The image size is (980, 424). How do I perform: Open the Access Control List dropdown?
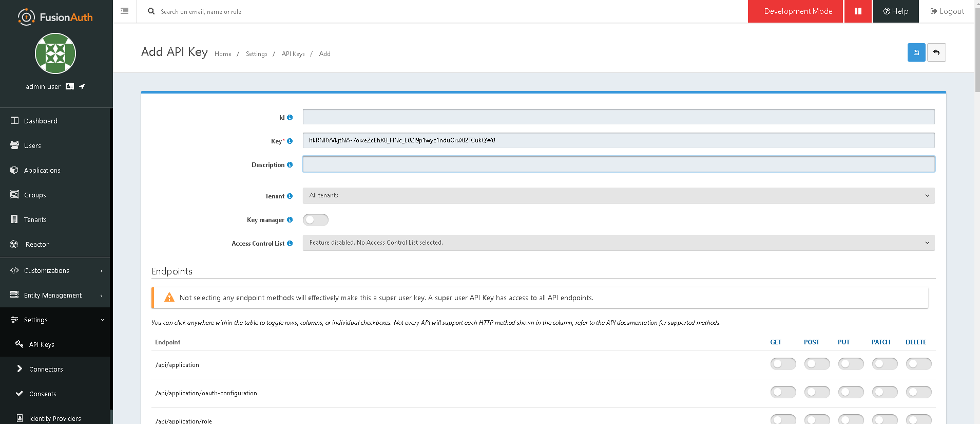tap(619, 243)
